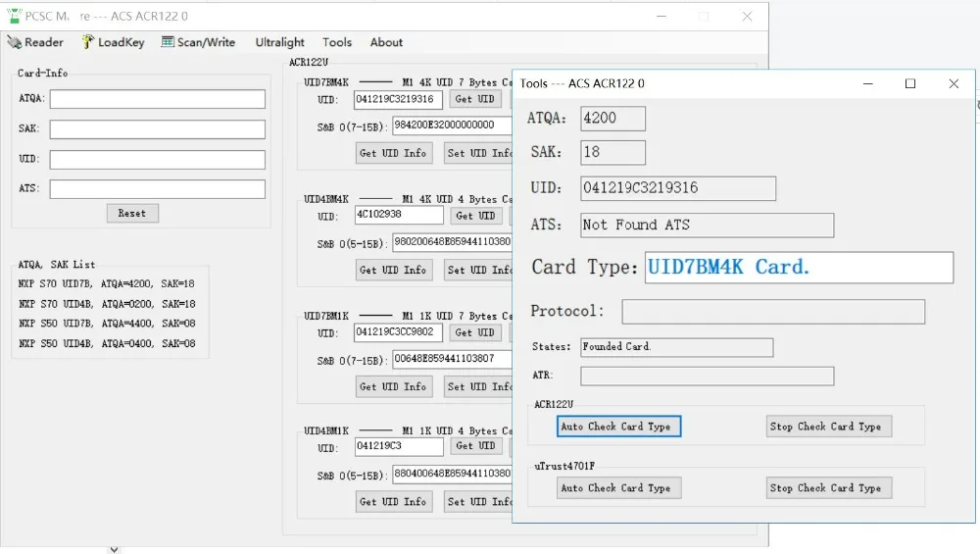
Task: Focus the Card-Info ATQA field
Action: coord(158,99)
